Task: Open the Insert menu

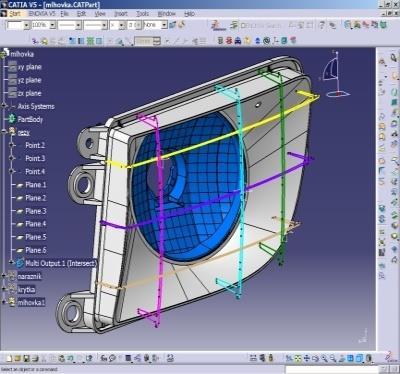Action: point(121,14)
